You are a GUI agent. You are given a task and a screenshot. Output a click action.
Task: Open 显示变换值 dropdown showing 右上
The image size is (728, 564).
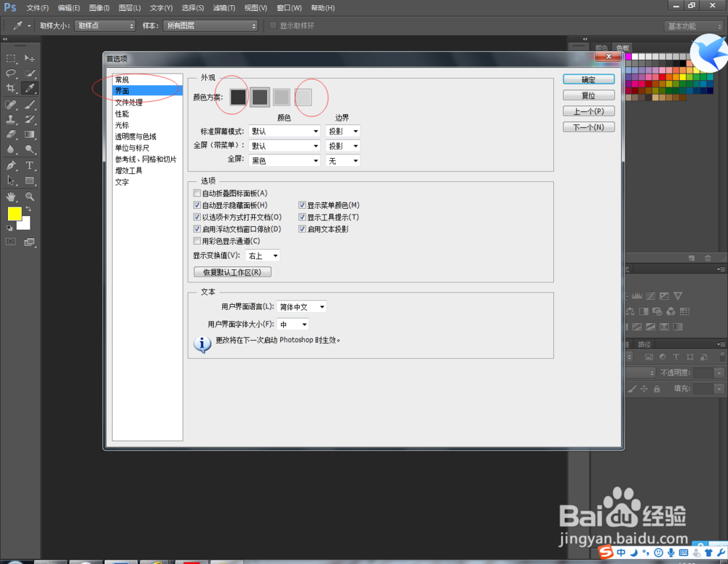click(263, 255)
